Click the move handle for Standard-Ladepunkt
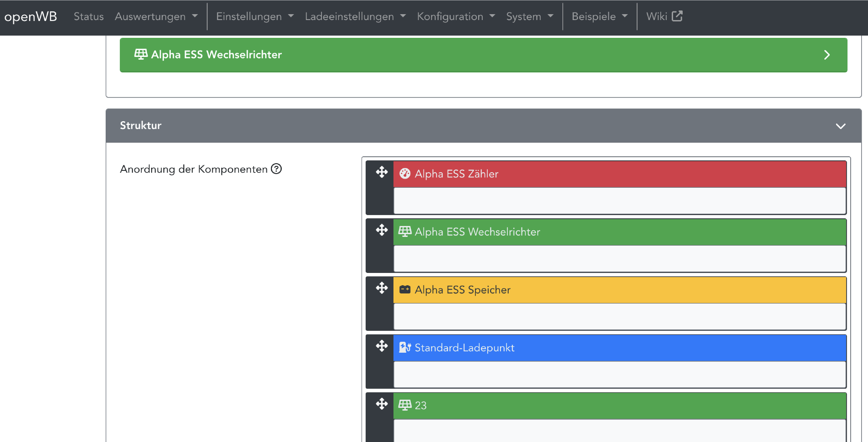This screenshot has width=868, height=442. (x=382, y=346)
